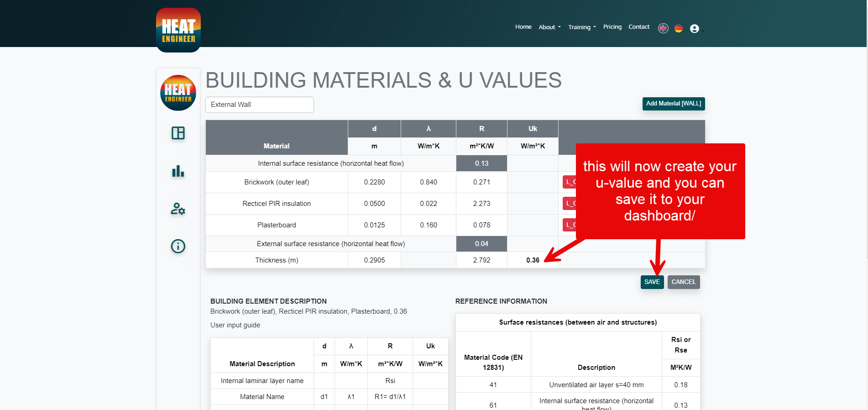The image size is (868, 410).
Task: Click Recticel R value 2.273
Action: 481,204
